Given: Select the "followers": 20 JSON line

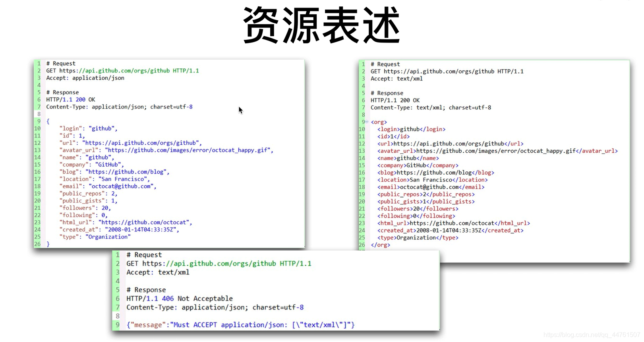Looking at the screenshot, I should click(85, 208).
